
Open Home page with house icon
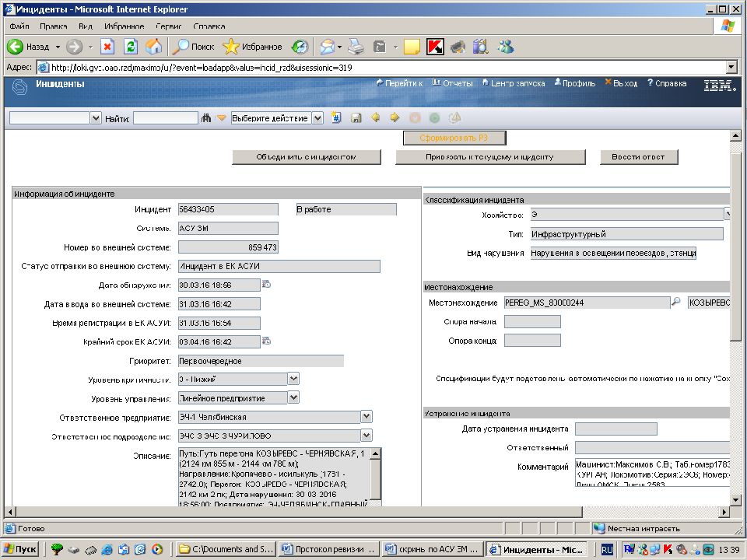153,47
